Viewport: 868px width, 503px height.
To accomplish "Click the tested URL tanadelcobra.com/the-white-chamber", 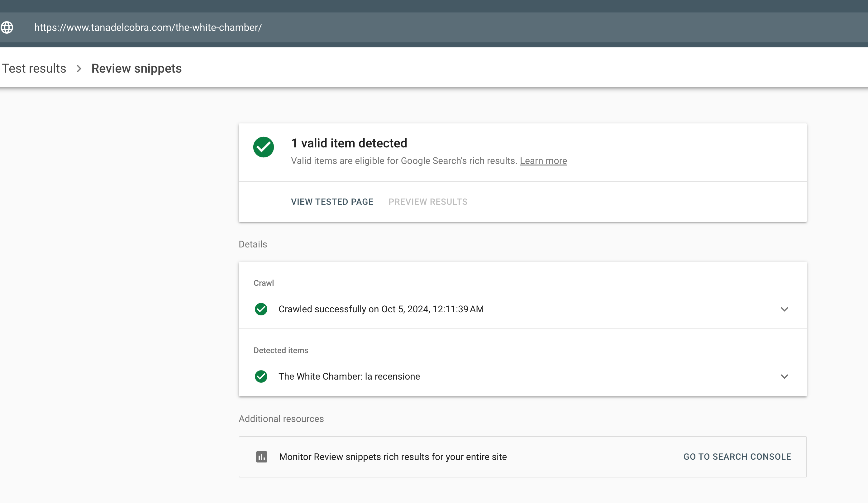I will click(148, 27).
